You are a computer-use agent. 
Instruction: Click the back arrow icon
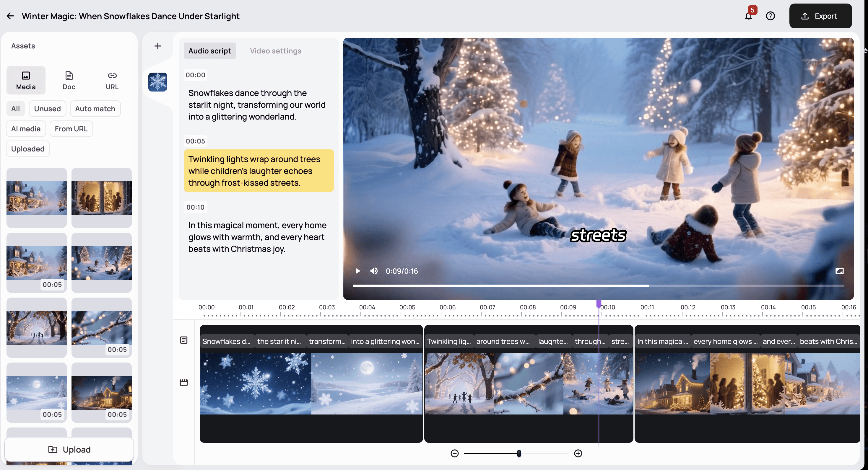10,16
